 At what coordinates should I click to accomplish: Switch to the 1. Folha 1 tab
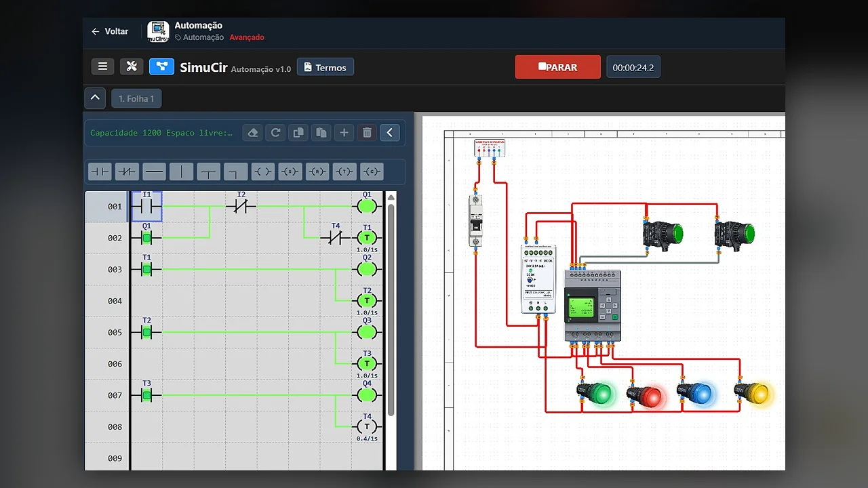(x=136, y=98)
